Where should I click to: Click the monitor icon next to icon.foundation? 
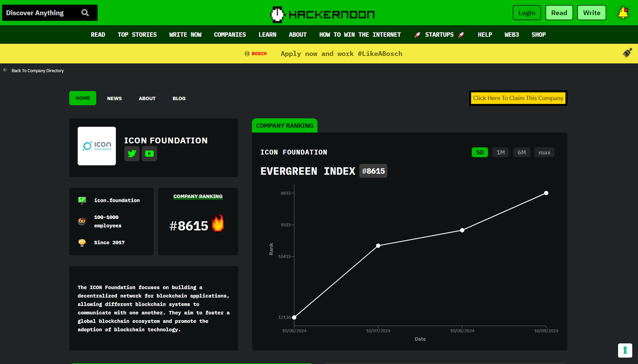[82, 200]
